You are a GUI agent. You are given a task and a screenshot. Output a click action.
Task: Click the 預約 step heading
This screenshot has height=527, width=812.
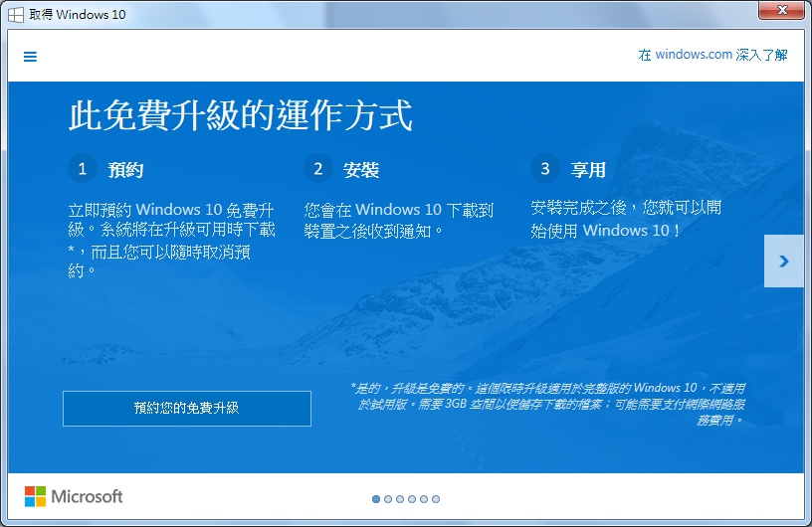(125, 170)
